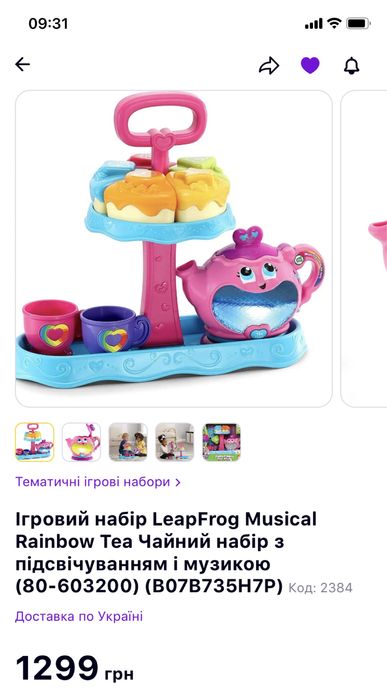Select the fifth thumbnail showing packaging box
Viewport: 387px width, 699px height.
(222, 442)
